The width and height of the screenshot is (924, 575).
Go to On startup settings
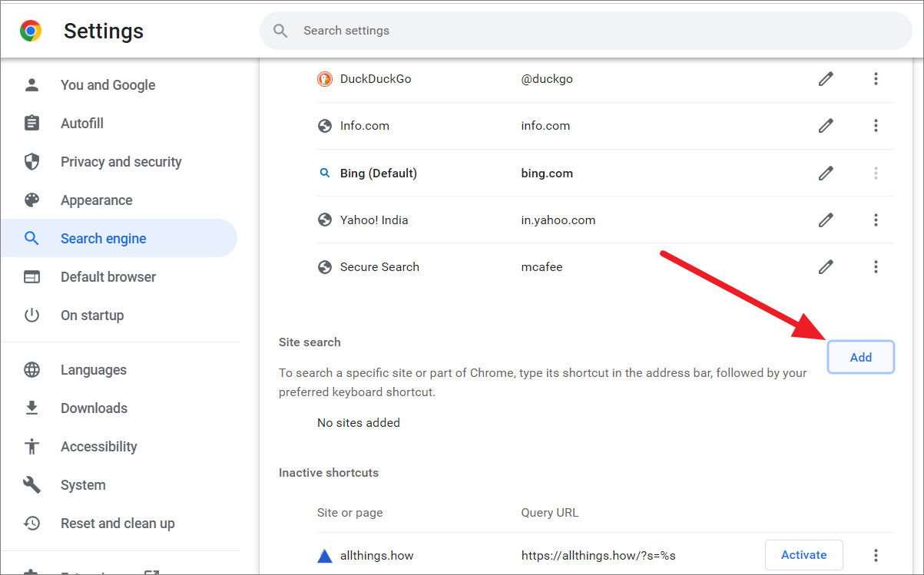119,316
